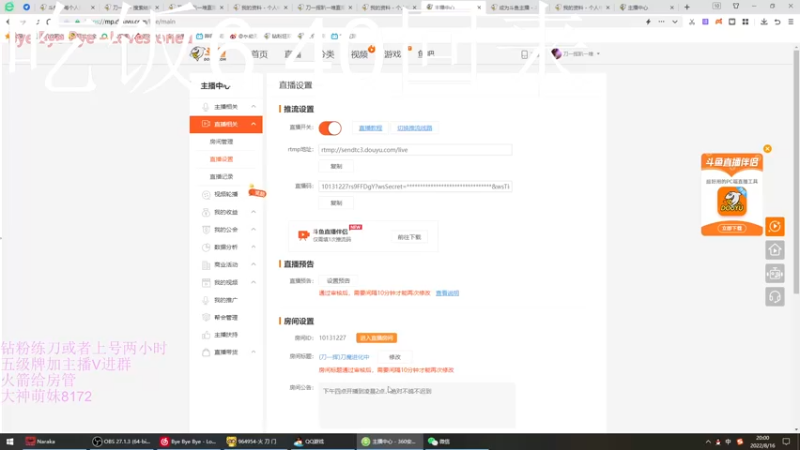Open 游戏 in the Douyu navigation
The width and height of the screenshot is (800, 450).
[392, 54]
